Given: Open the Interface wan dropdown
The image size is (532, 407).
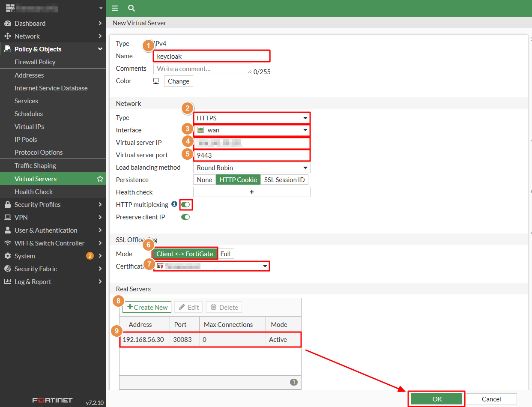Looking at the screenshot, I should tap(252, 130).
